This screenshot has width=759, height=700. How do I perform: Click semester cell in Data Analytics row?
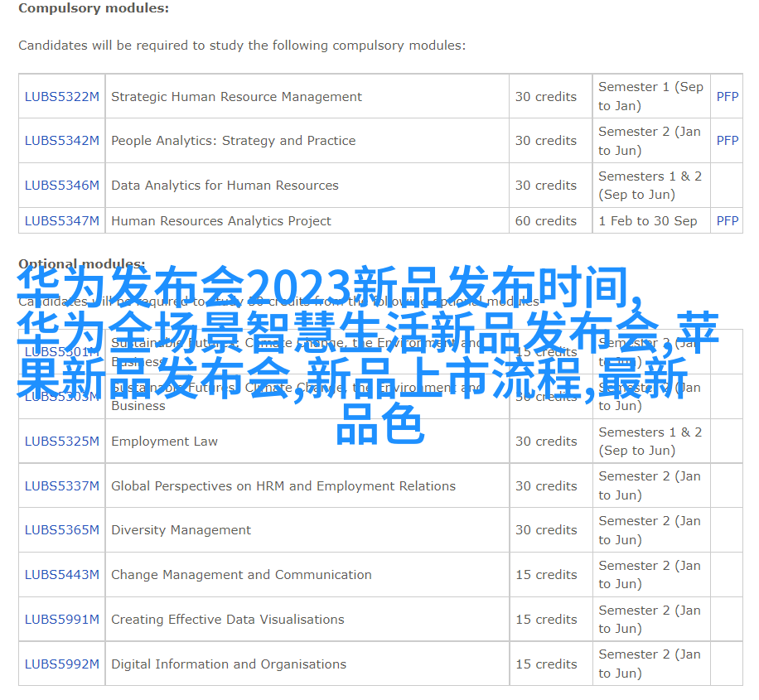650,186
